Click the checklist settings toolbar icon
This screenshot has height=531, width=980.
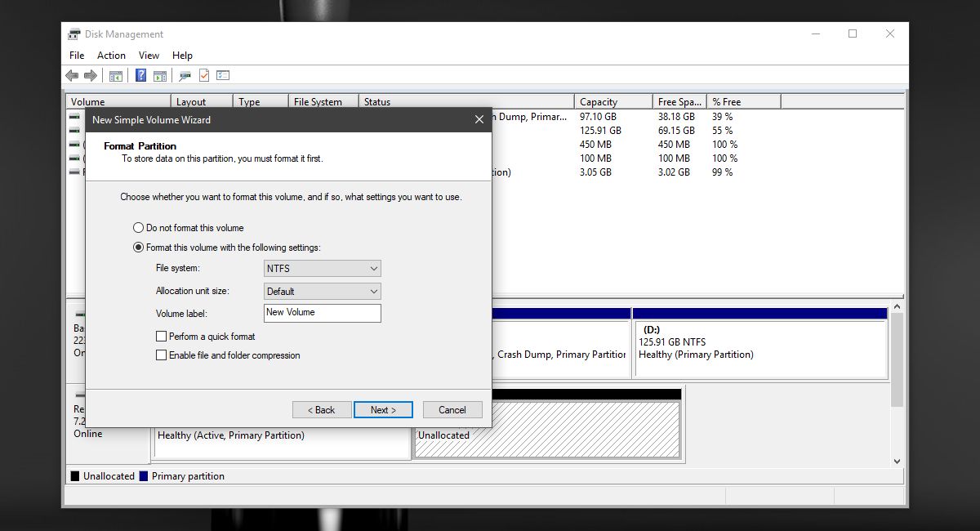click(223, 76)
